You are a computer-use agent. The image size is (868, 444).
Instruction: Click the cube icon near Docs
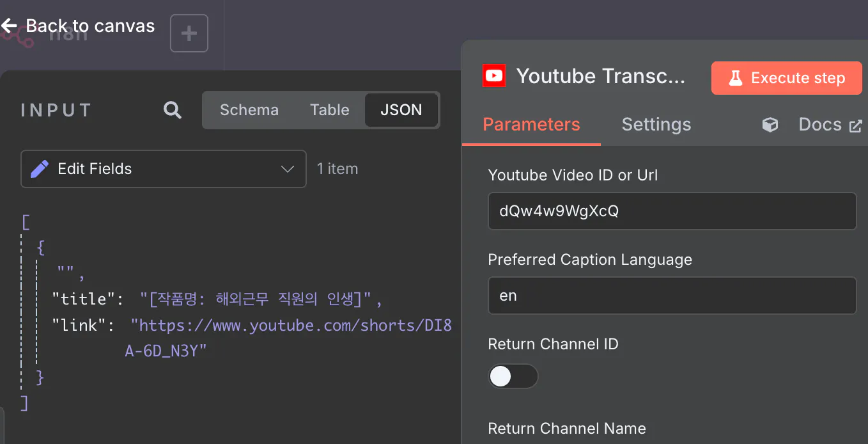(770, 125)
